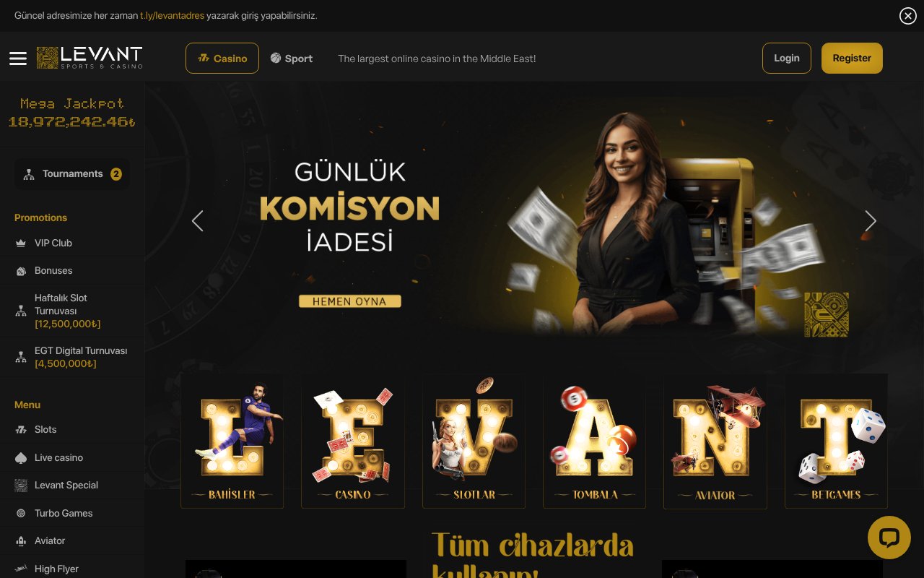Image resolution: width=924 pixels, height=578 pixels.
Task: Click the Levant Sports & Casino logo
Action: (90, 58)
